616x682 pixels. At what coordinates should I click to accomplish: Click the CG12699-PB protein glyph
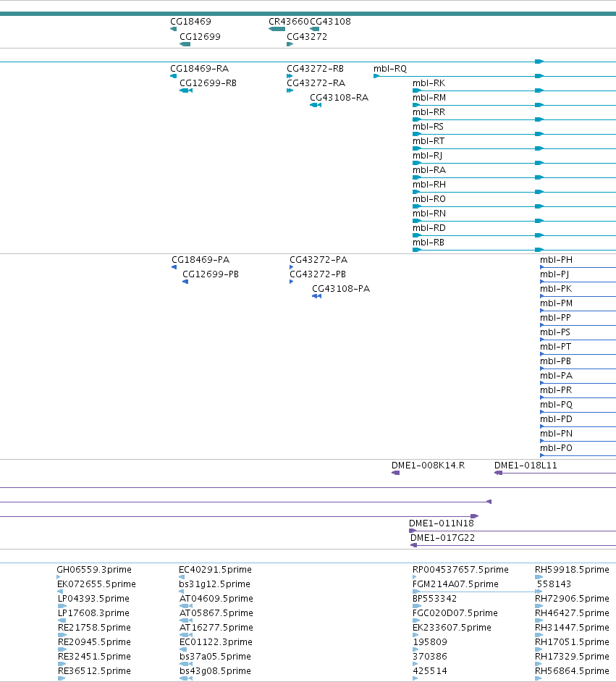185,282
